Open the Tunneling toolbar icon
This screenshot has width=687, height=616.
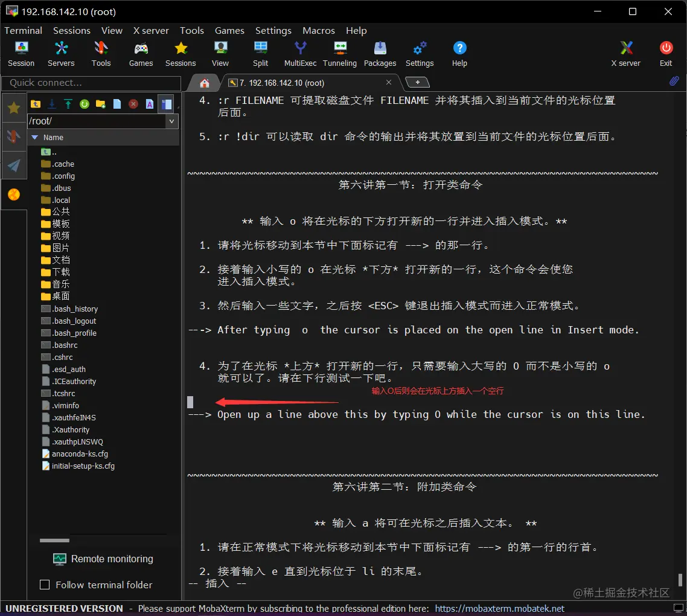click(340, 54)
